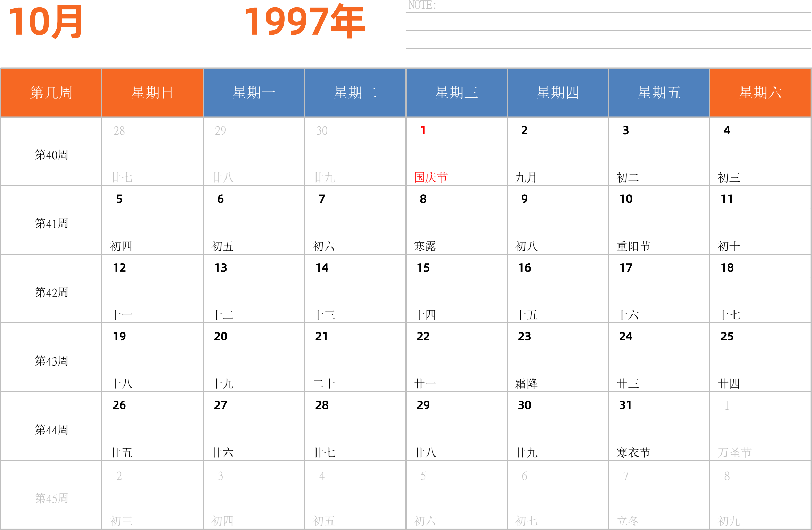Select date 26 in week 44
Screen dimensions: 812x530
[153, 426]
